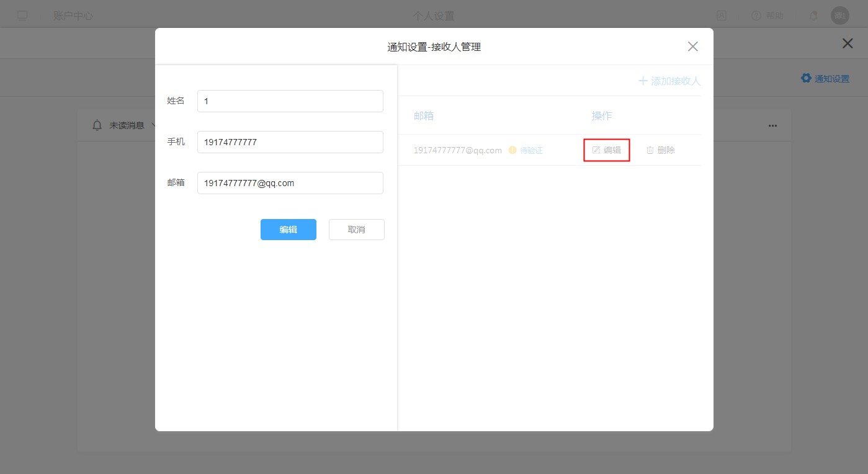
Task: Click the contact card icon in header
Action: tap(722, 16)
